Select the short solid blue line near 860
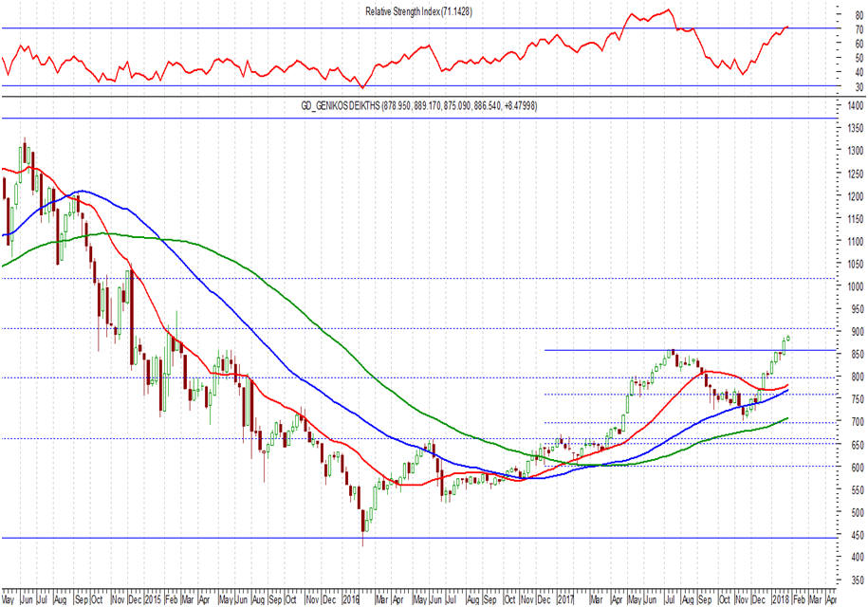868x607 pixels. click(x=691, y=350)
